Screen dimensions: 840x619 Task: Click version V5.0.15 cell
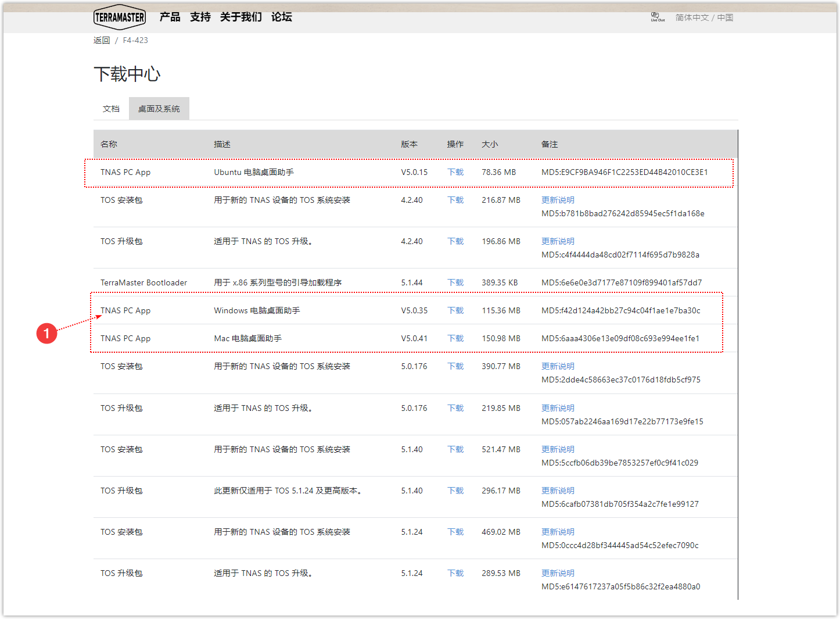[414, 172]
